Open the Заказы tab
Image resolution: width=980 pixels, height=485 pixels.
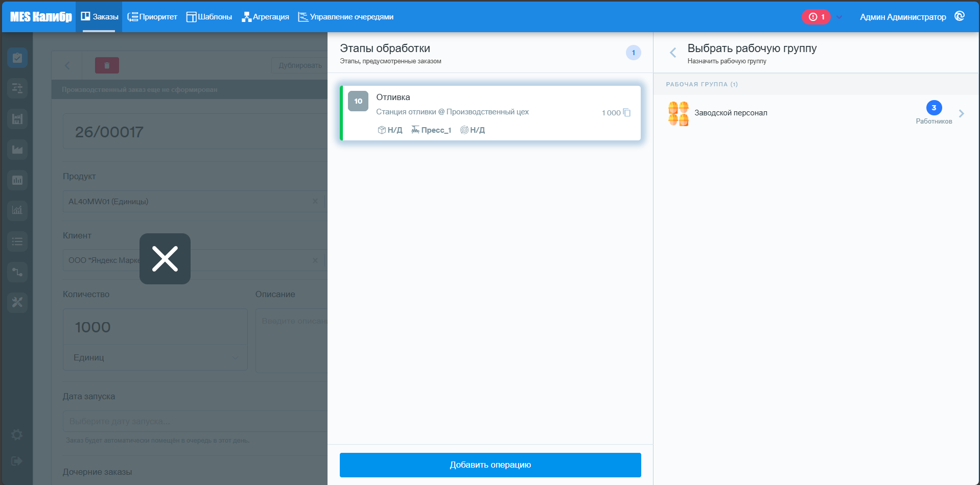click(x=99, y=17)
